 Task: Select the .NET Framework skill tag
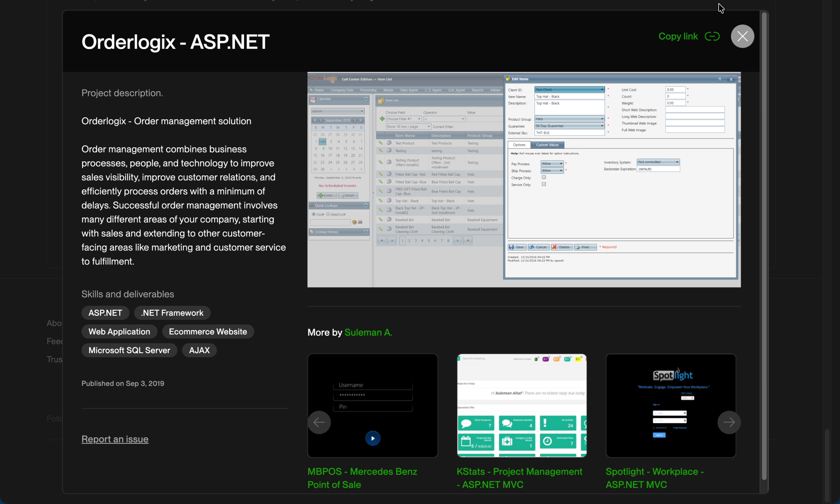coord(172,313)
